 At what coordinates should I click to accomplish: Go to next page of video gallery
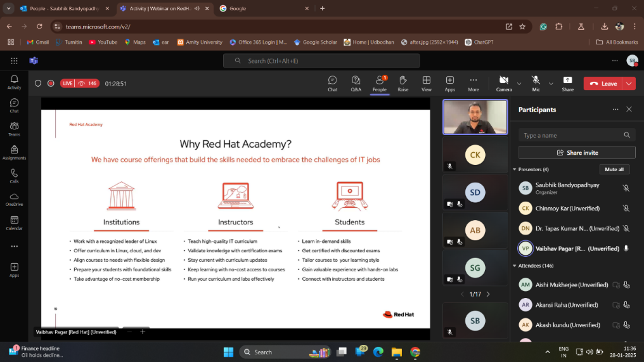(x=488, y=294)
